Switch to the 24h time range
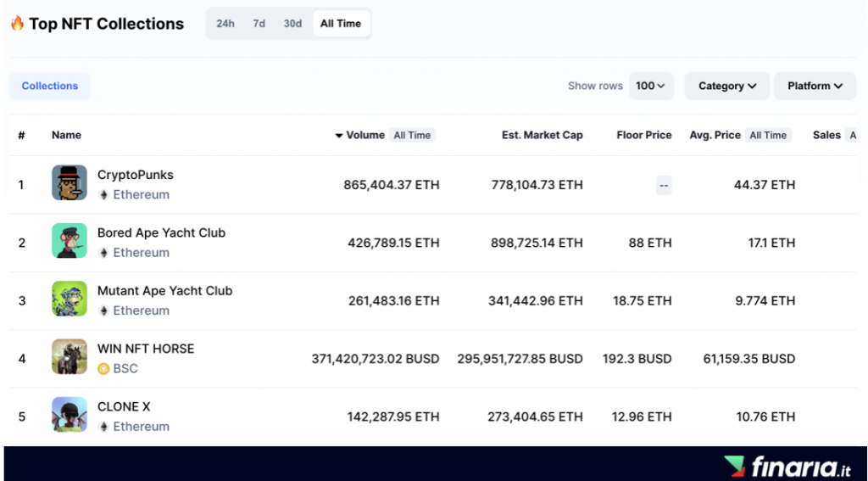This screenshot has height=481, width=868. coord(225,24)
